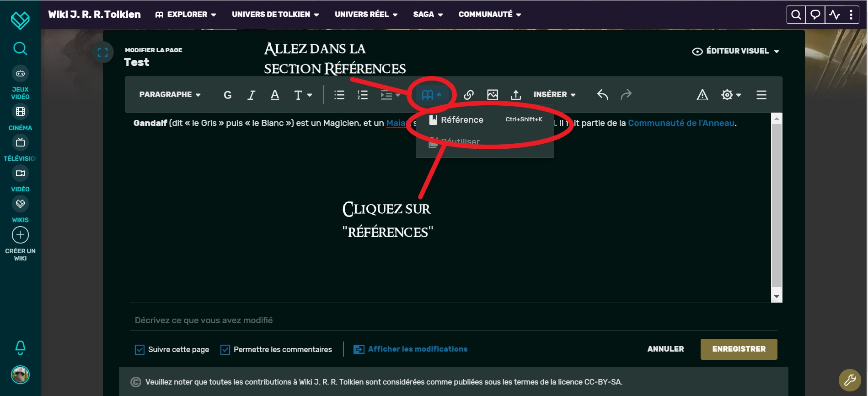
Task: Switch editor via Éditeur visuel dropdown
Action: [x=736, y=51]
